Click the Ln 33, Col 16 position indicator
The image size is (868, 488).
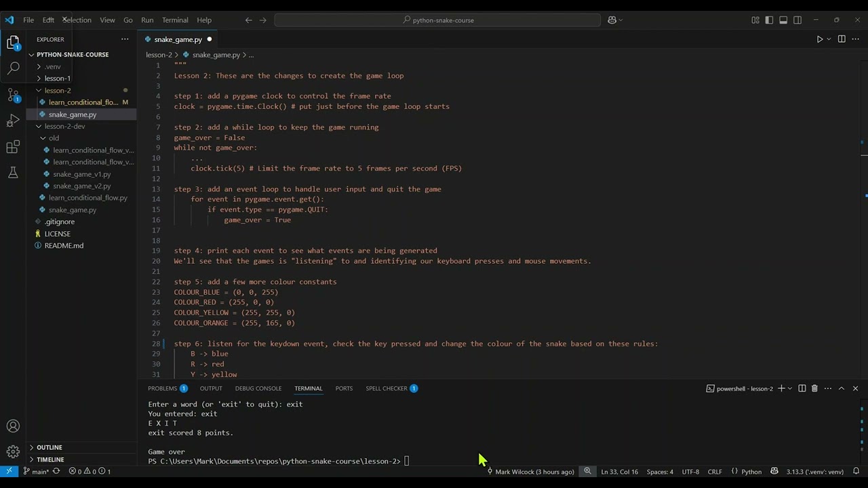click(619, 472)
